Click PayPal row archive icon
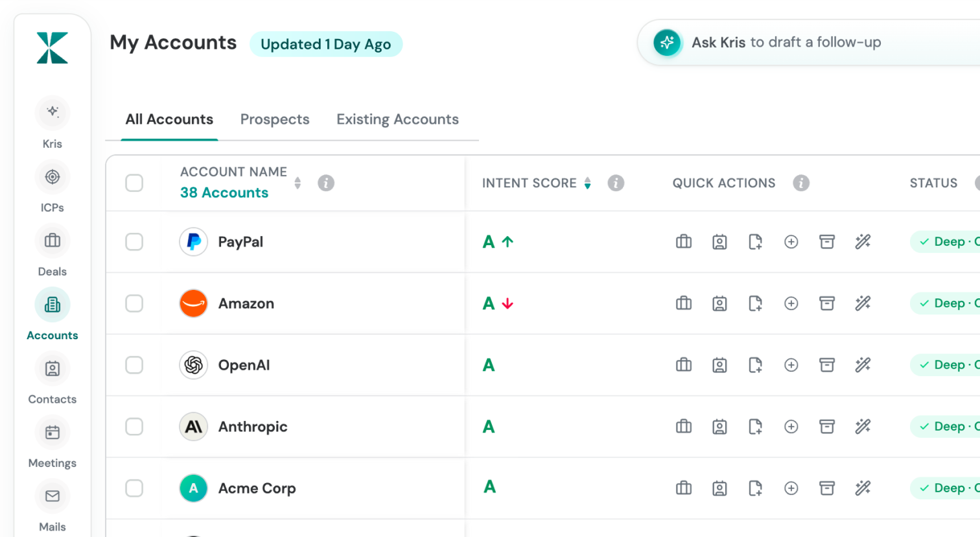The height and width of the screenshot is (537, 980). pos(827,242)
